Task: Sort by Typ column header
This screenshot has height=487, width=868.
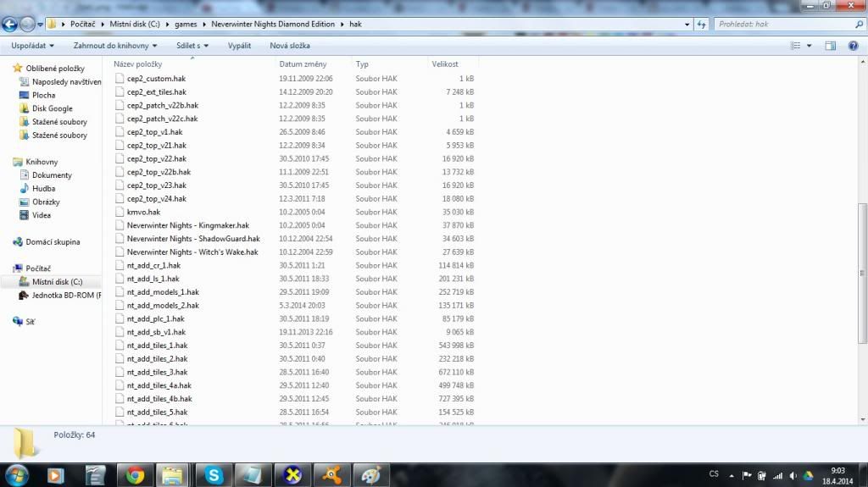Action: [362, 64]
